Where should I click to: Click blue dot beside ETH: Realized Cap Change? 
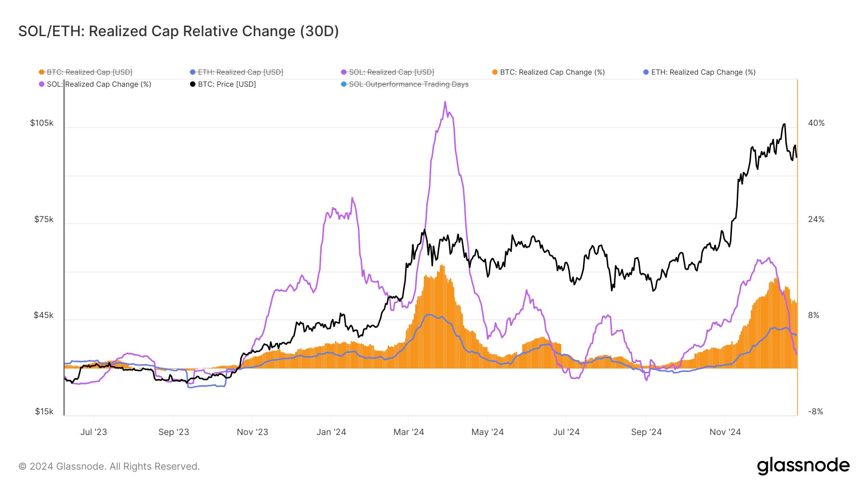(x=646, y=72)
